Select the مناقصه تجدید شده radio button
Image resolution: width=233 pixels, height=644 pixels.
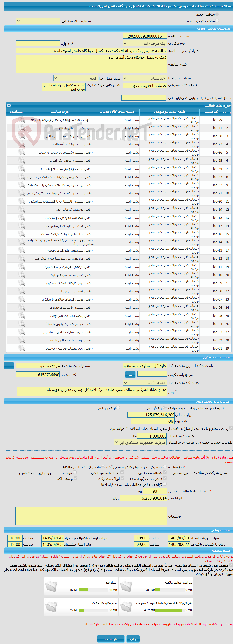point(217,21)
